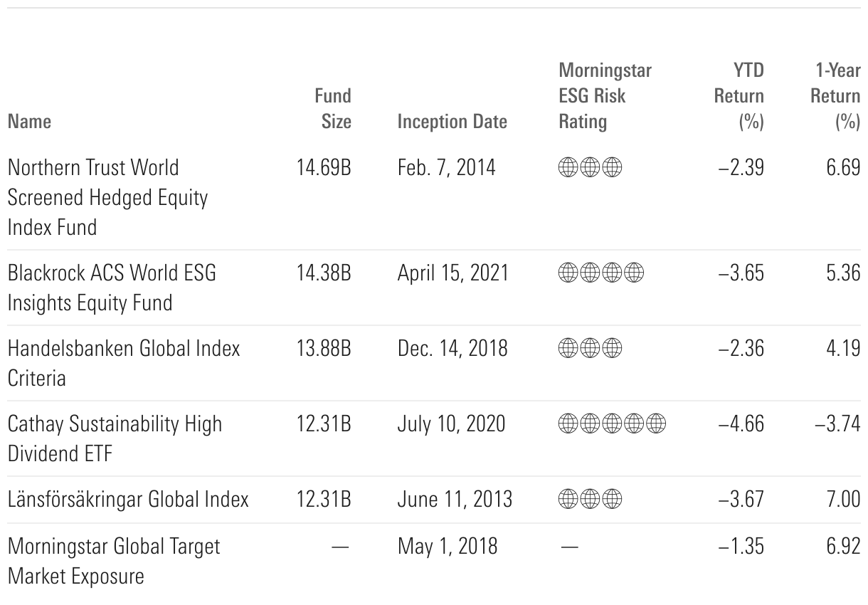Open Handelsbanken Global Index Criteria
The width and height of the screenshot is (868, 605).
pos(124,363)
